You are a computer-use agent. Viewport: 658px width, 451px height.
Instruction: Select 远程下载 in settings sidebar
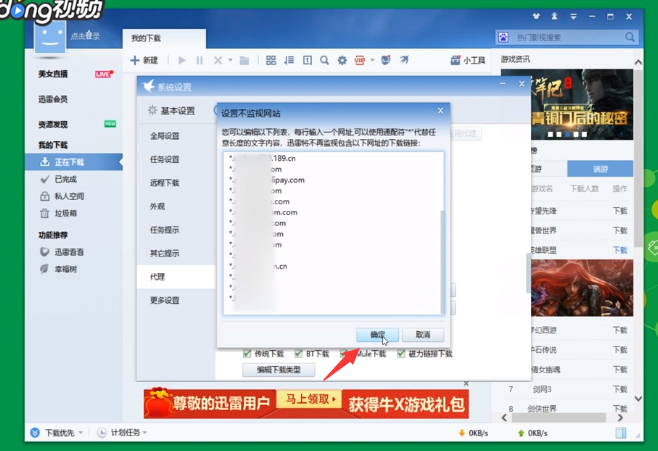pos(164,183)
